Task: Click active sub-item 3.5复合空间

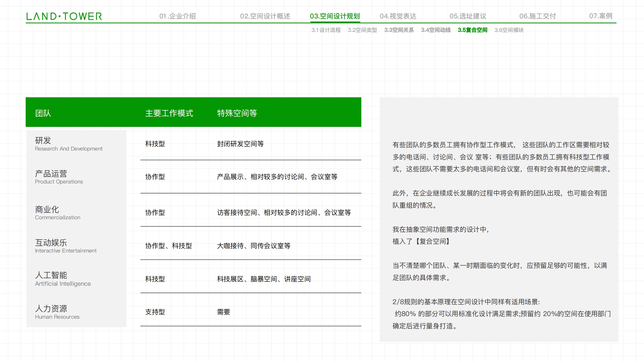Action: (x=472, y=30)
